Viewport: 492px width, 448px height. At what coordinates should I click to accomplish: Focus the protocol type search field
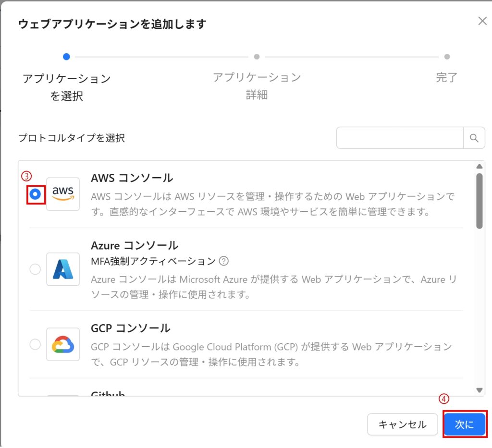[x=399, y=138]
